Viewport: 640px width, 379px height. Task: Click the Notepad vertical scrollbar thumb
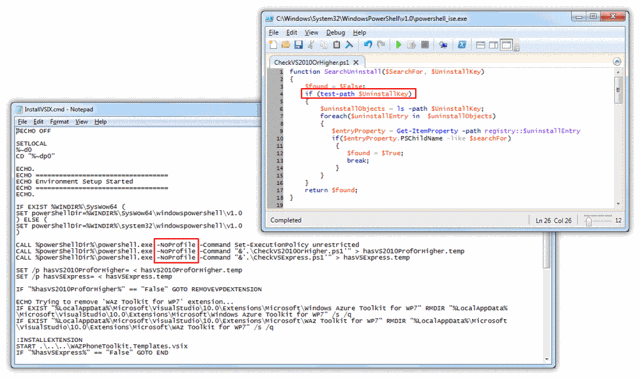[x=547, y=251]
